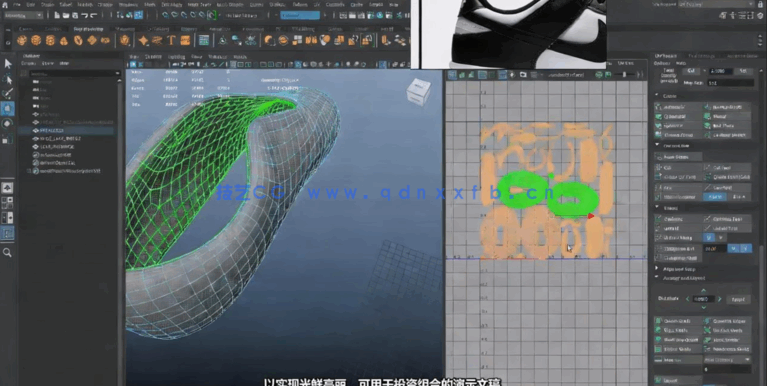
Task: Collapse the Unfold section in UV Toolkit
Action: [657, 208]
